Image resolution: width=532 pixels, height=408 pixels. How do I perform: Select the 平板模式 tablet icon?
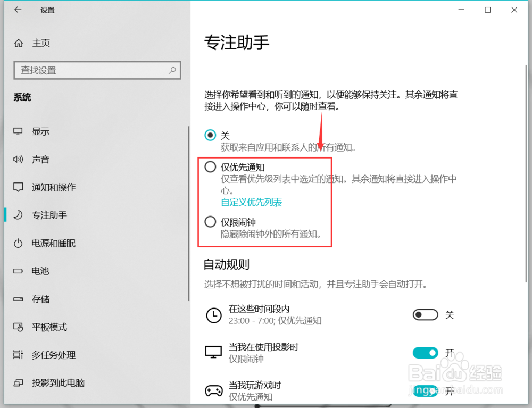click(18, 327)
